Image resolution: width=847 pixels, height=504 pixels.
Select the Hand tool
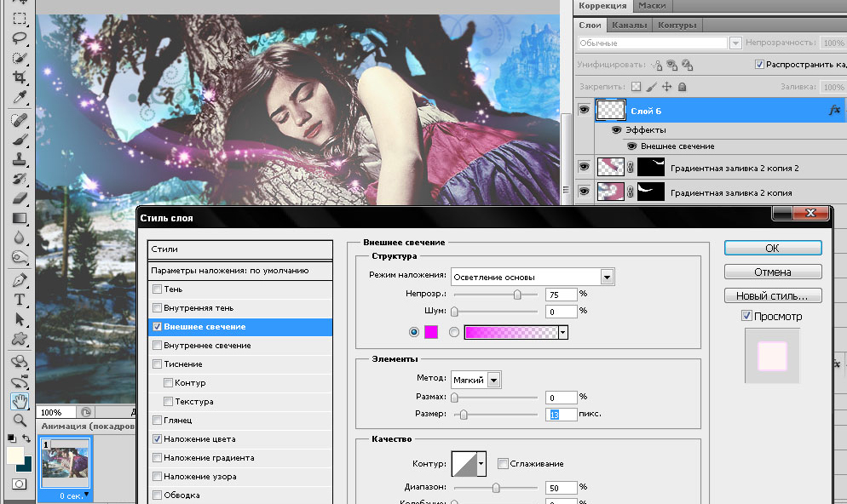[20, 401]
